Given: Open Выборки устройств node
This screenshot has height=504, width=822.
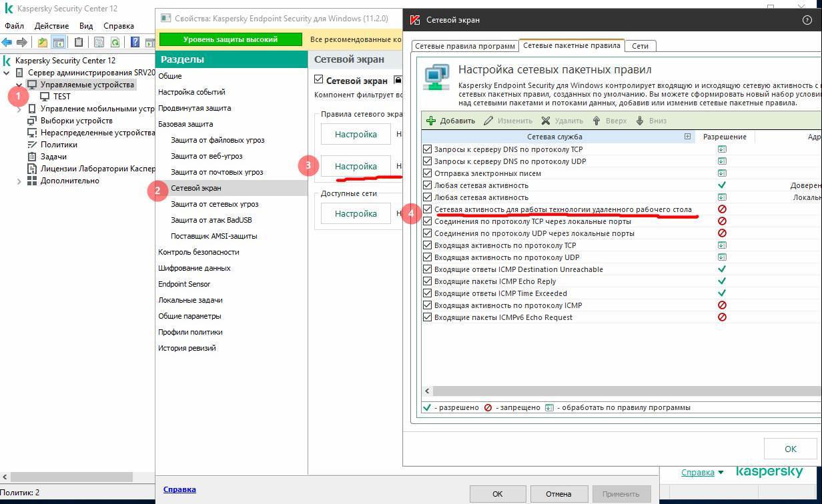Looking at the screenshot, I should (76, 121).
